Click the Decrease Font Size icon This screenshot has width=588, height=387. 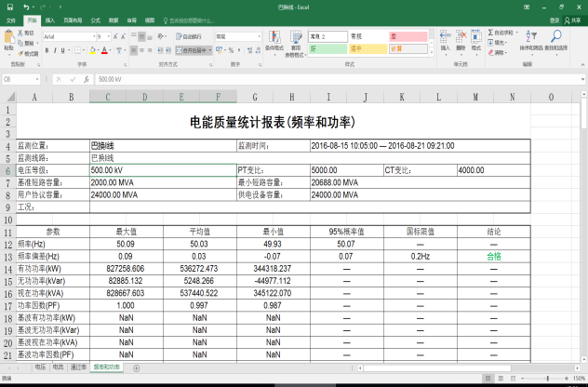[x=123, y=36]
